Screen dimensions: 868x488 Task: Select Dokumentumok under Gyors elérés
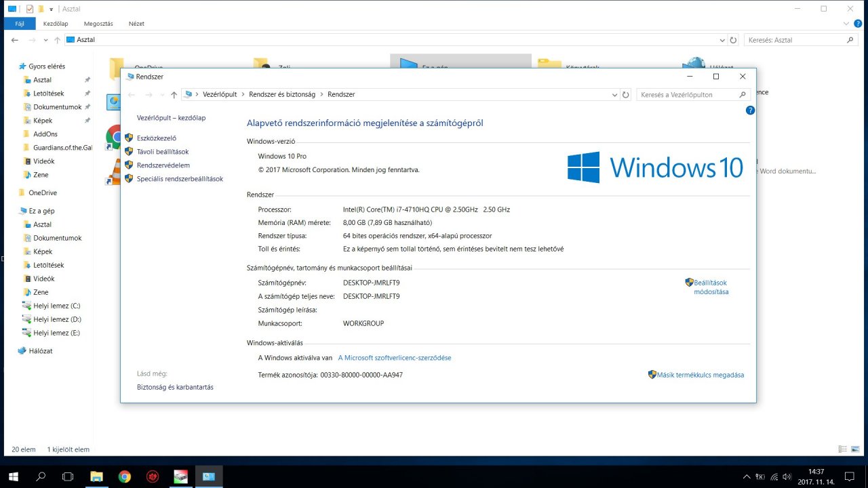point(57,107)
